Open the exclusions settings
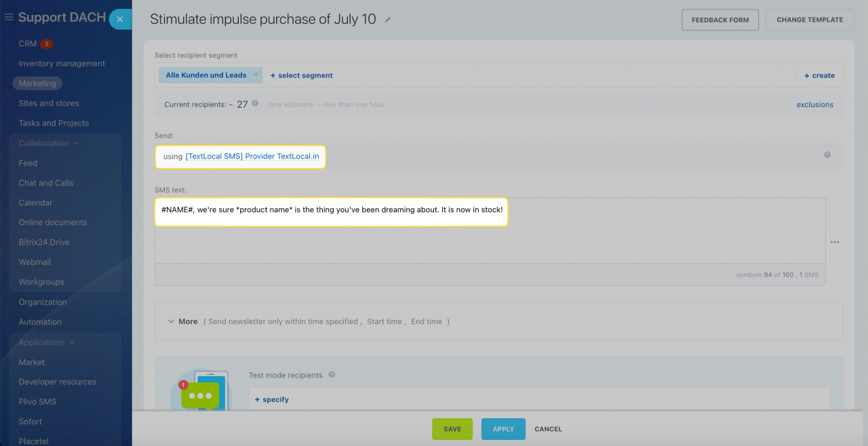Image resolution: width=868 pixels, height=446 pixels. click(x=814, y=104)
